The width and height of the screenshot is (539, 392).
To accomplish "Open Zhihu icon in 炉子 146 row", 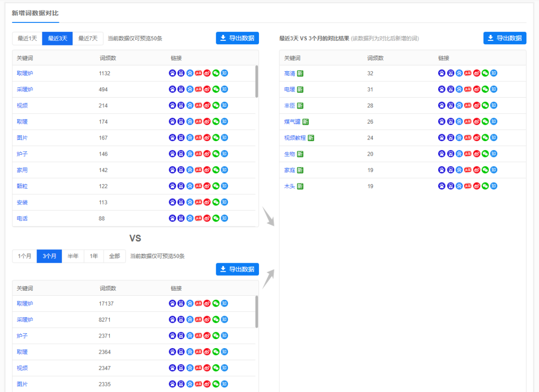I will pos(225,154).
